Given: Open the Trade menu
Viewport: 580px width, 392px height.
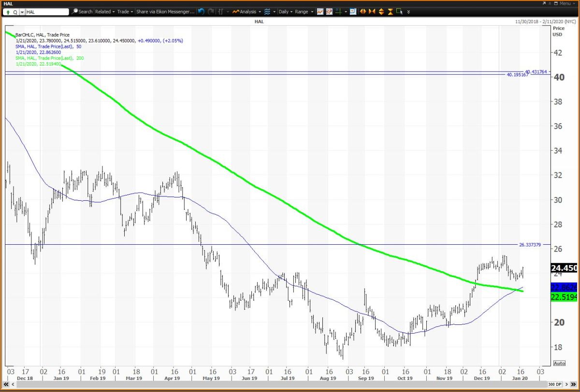Looking at the screenshot, I should click(125, 12).
